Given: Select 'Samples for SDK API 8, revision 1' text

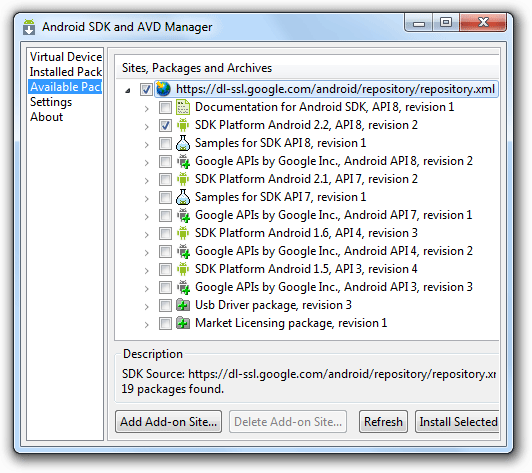Looking at the screenshot, I should pos(280,143).
